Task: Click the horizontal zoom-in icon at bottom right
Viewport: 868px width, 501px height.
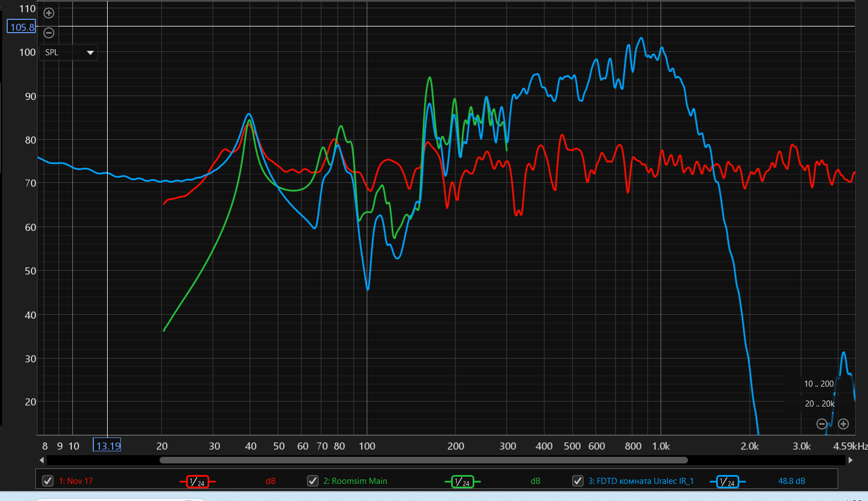Action: click(843, 424)
